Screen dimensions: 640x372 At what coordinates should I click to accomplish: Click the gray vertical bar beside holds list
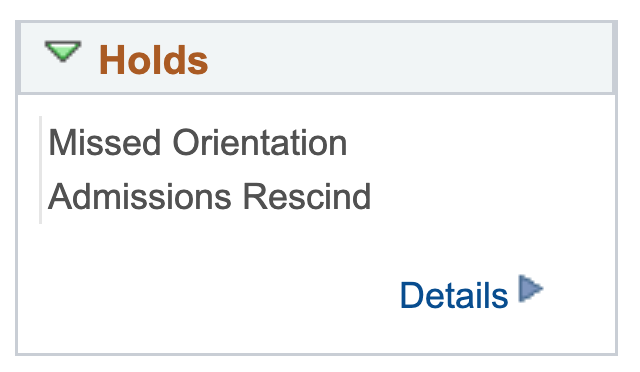pos(40,170)
